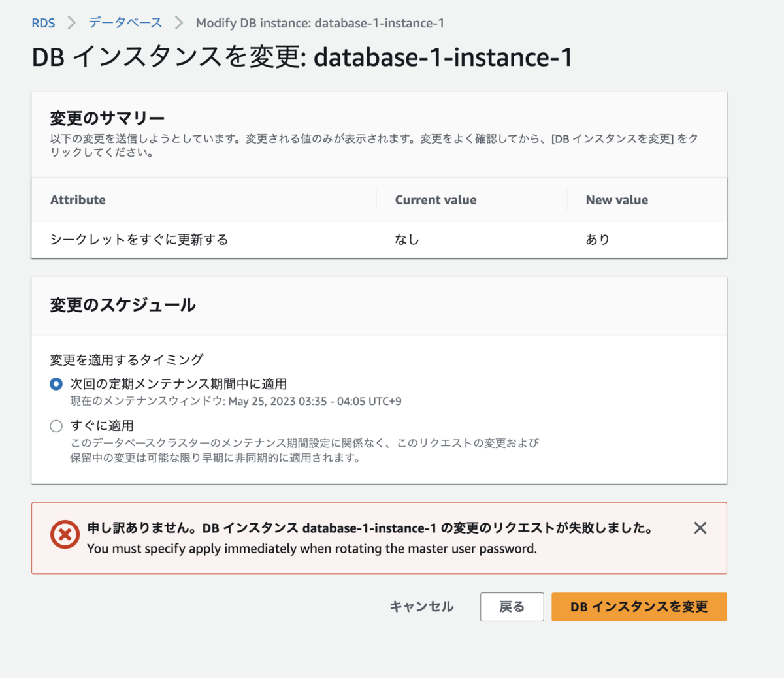Screen dimensions: 784x678
Task: Go to the データベース breadcrumb link
Action: pyautogui.click(x=125, y=23)
